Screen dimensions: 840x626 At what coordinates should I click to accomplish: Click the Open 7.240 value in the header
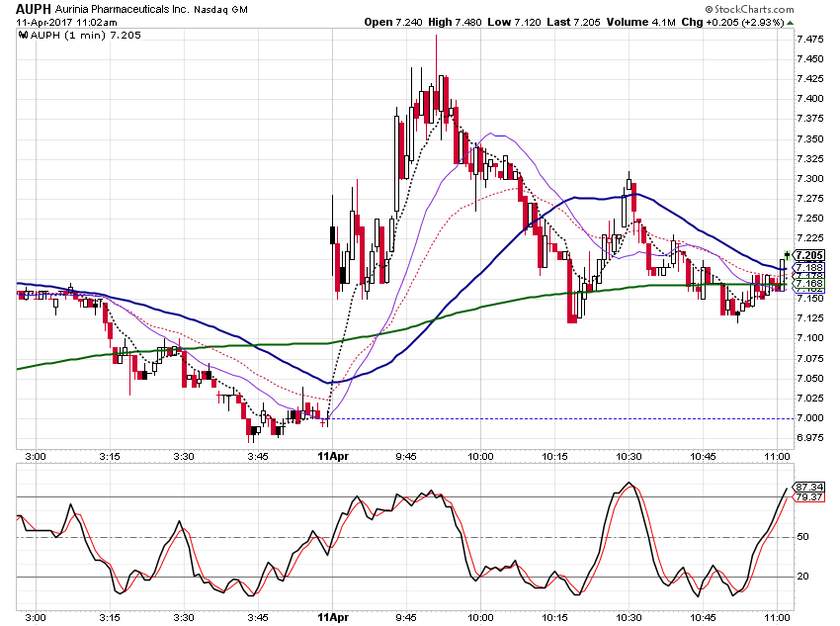tap(393, 22)
